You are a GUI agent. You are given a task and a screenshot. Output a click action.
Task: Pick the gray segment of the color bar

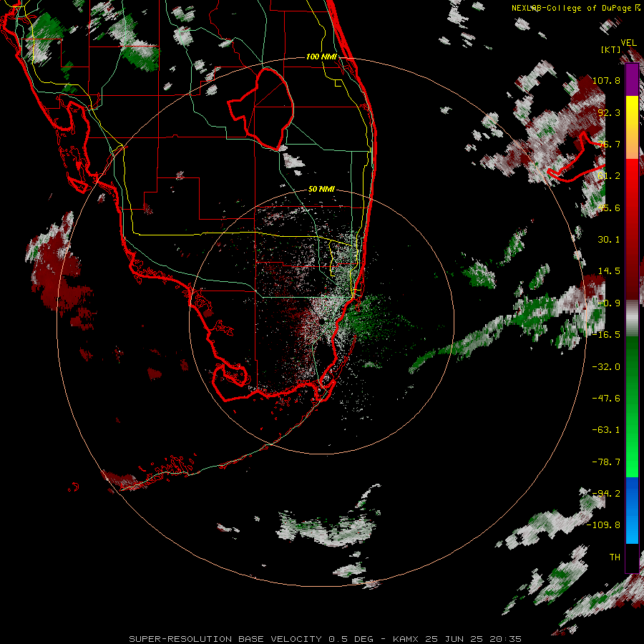pyautogui.click(x=632, y=318)
